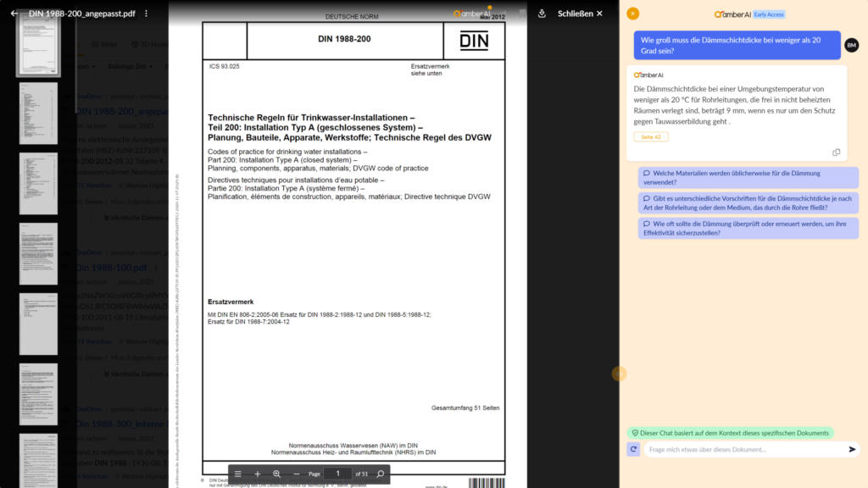Image resolution: width=868 pixels, height=488 pixels.
Task: Click the magnifier zoom-in icon
Action: pyautogui.click(x=276, y=474)
